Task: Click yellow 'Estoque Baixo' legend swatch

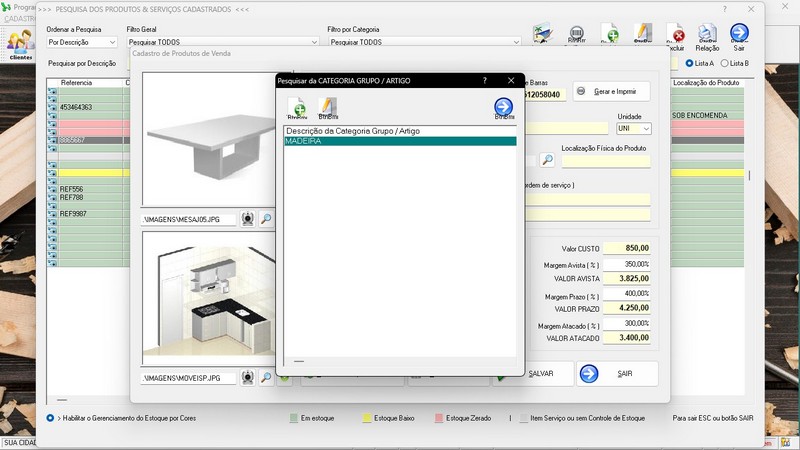Action: tap(367, 418)
